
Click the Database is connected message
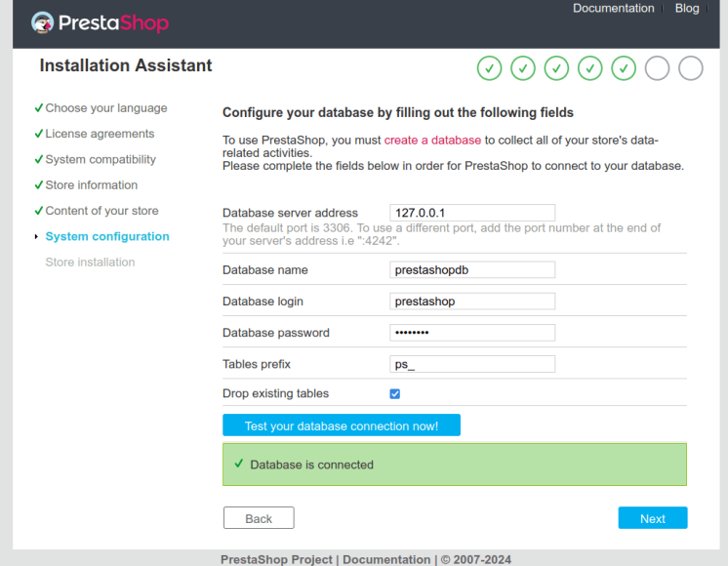tap(311, 465)
